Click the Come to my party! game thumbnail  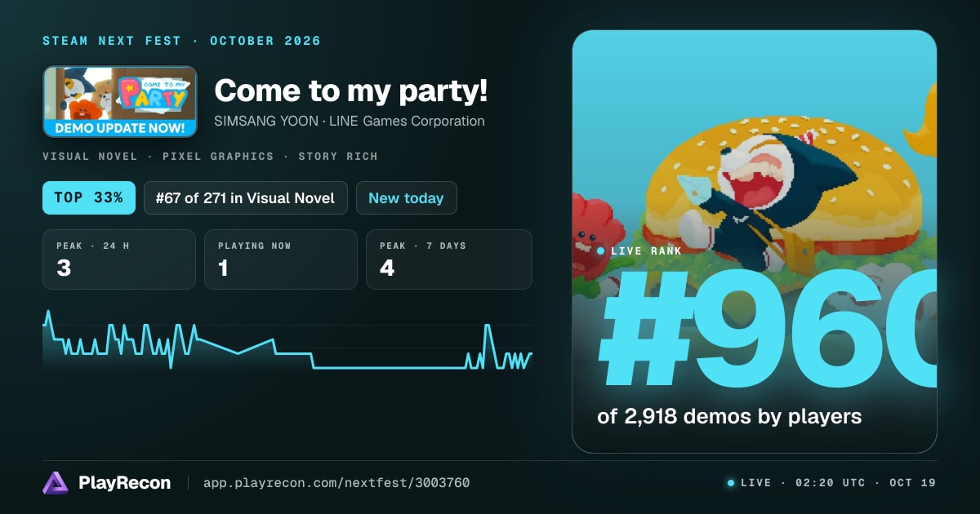[120, 101]
